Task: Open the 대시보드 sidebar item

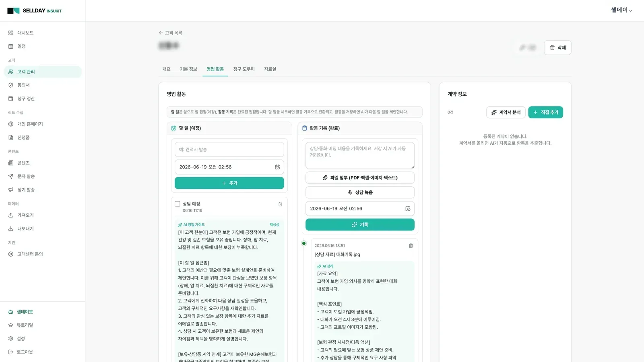Action: 43,33
